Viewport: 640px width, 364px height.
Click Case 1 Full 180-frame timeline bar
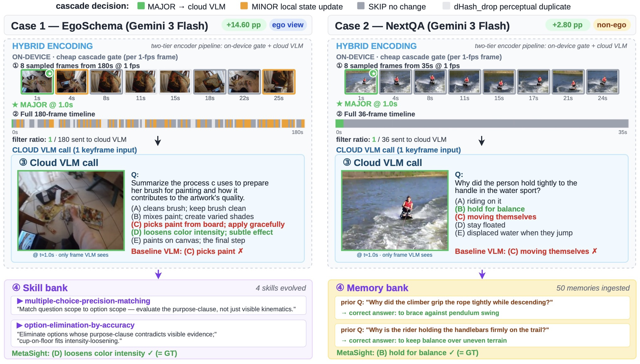tap(158, 123)
